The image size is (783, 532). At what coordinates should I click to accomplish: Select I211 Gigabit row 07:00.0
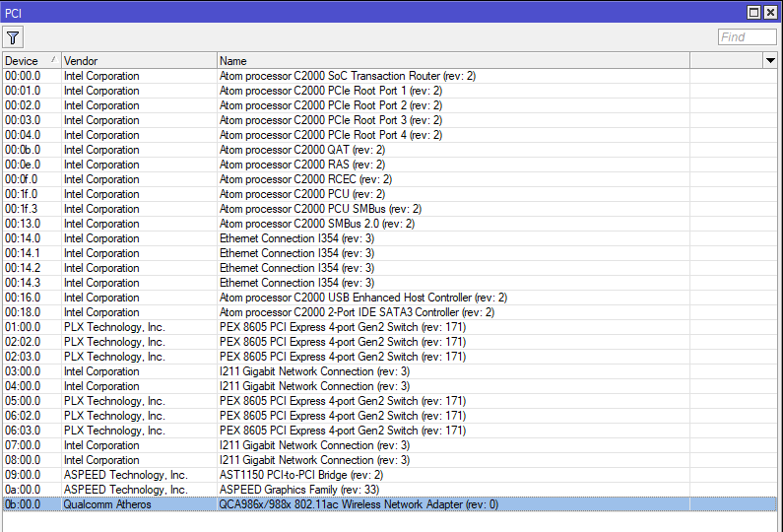click(x=389, y=445)
